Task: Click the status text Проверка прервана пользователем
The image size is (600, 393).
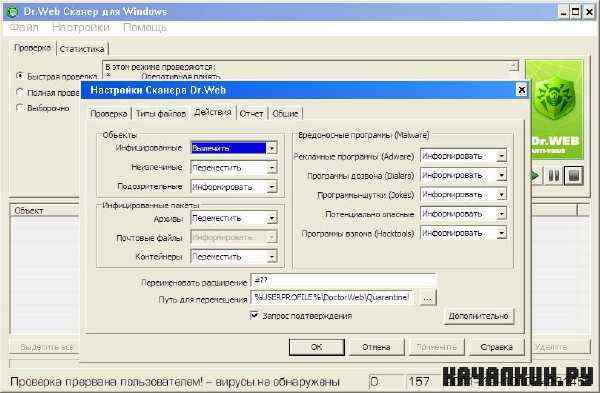Action: 107,382
